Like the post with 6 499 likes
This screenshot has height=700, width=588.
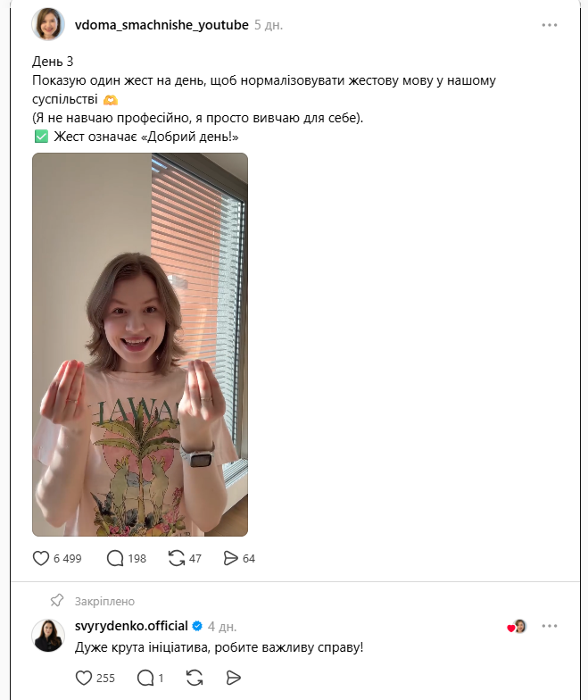pos(41,559)
